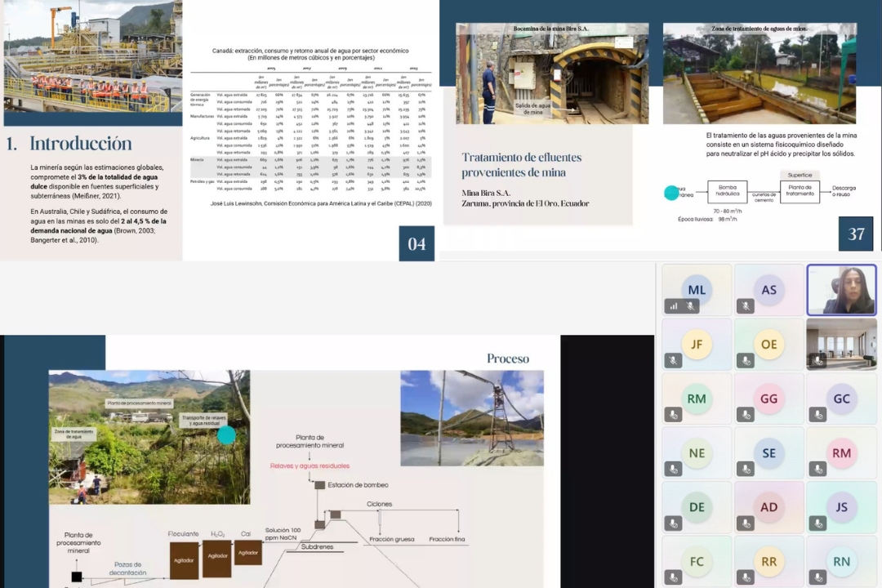Click the microphone icon on GG's tile
This screenshot has width=882, height=588.
pyautogui.click(x=746, y=415)
